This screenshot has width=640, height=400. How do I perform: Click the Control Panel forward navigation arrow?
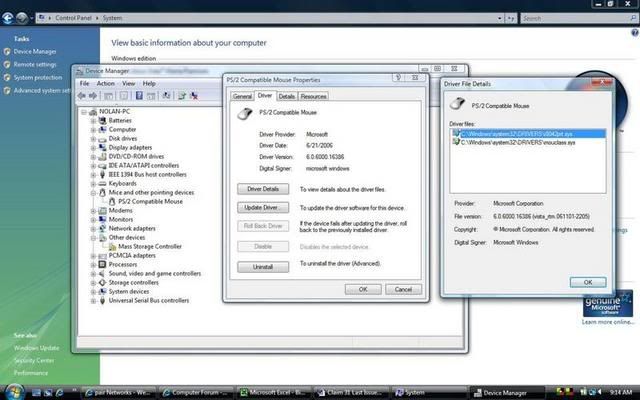tap(22, 18)
